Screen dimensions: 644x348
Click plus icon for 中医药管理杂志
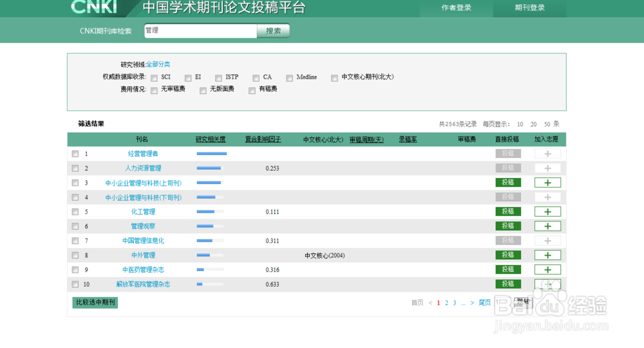547,269
